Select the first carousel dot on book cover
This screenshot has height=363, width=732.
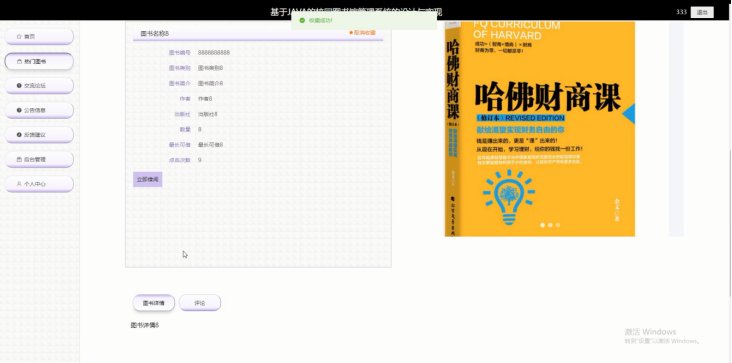tap(542, 225)
